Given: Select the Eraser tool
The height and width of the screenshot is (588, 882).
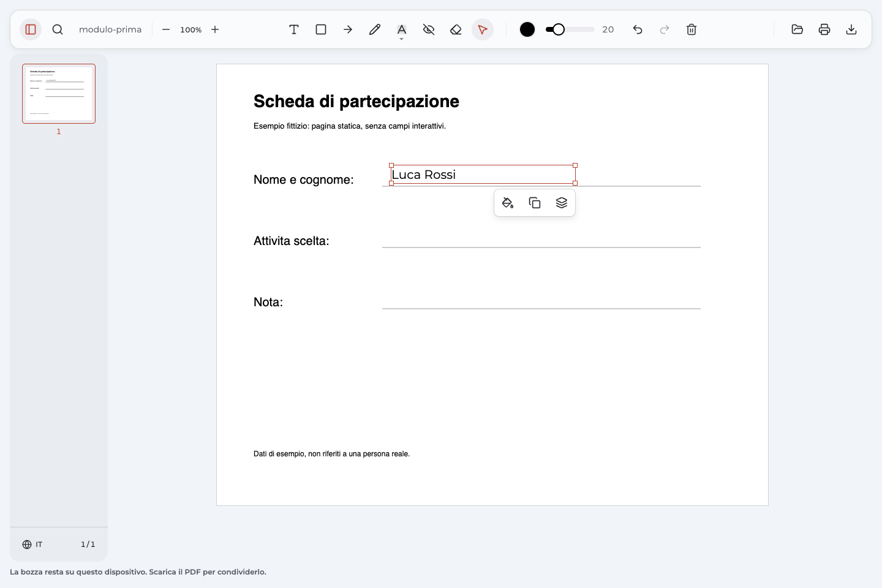Looking at the screenshot, I should (456, 29).
